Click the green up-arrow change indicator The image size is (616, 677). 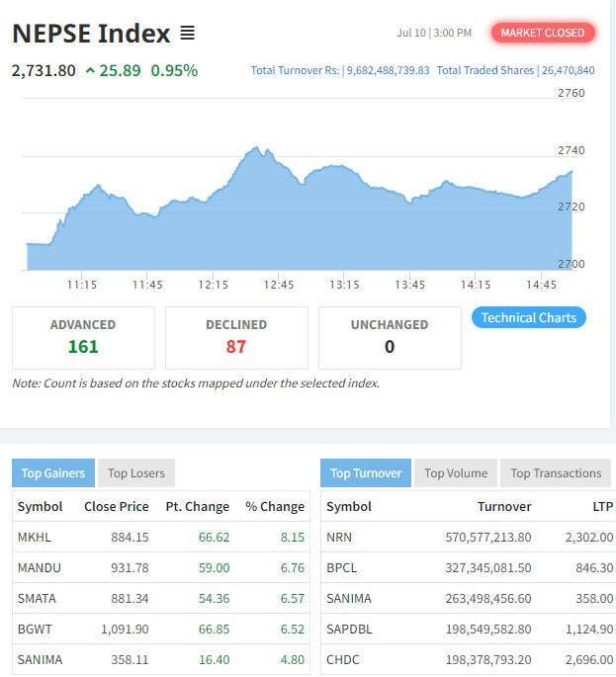(90, 70)
